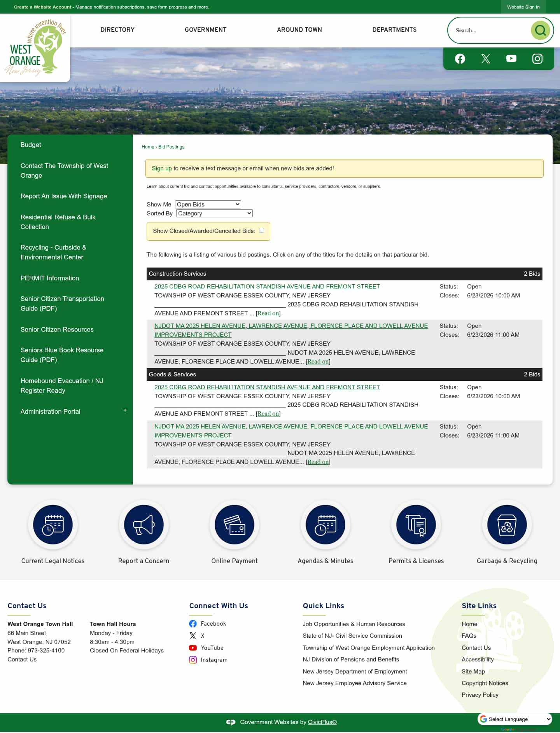Image resolution: width=560 pixels, height=733 pixels.
Task: Click Home breadcrumb link
Action: 148,147
